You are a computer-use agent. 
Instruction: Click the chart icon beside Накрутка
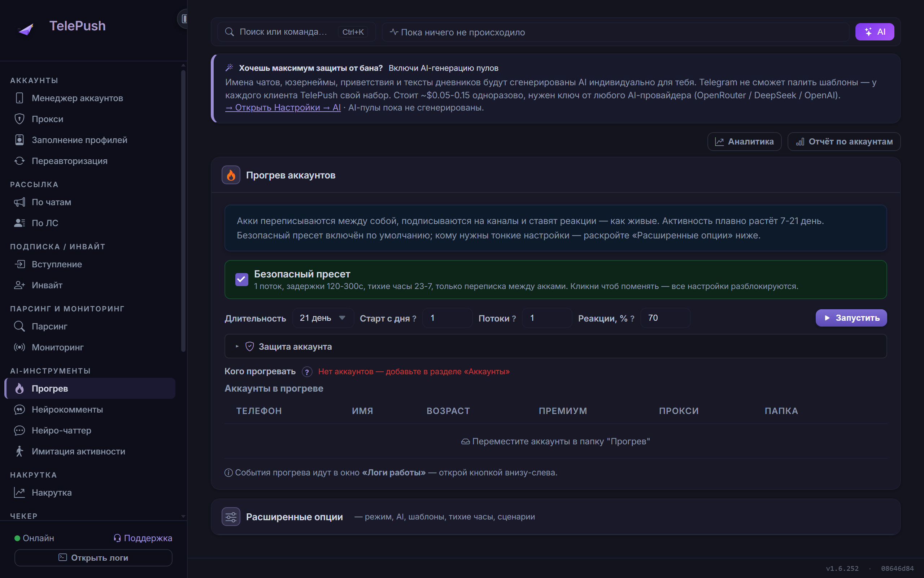click(x=19, y=492)
